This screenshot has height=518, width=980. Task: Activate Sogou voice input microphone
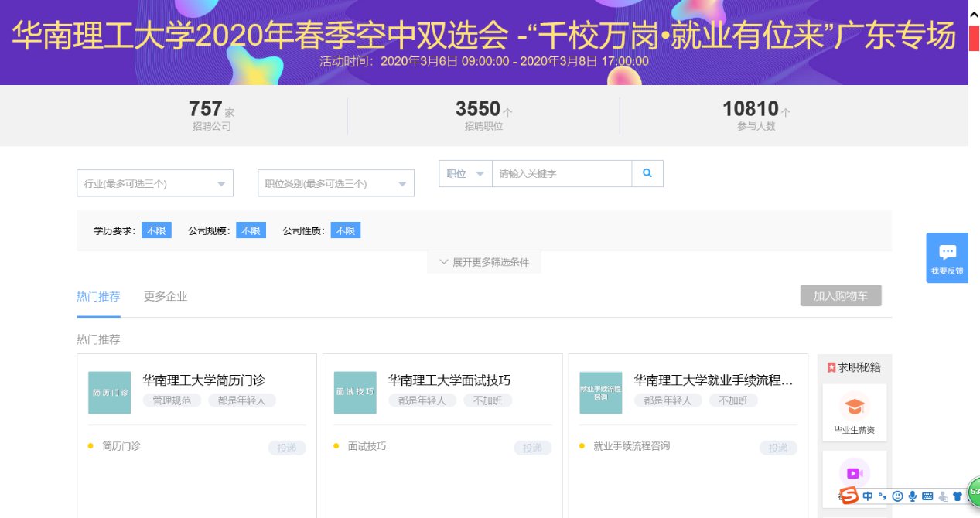click(x=912, y=496)
